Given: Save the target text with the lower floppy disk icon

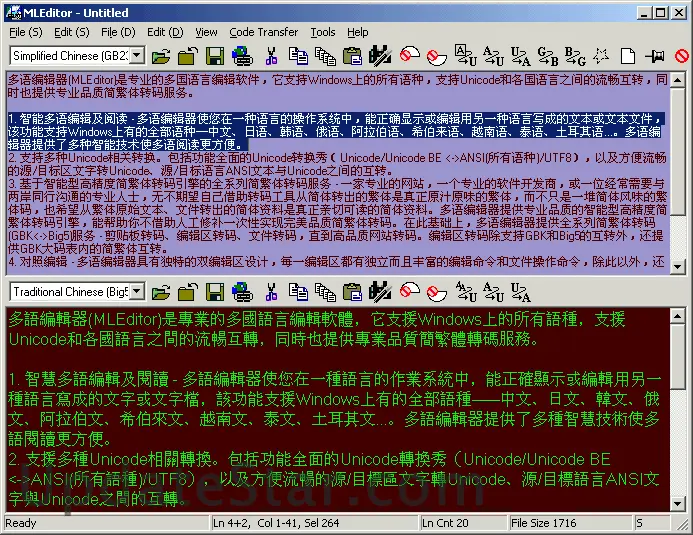Looking at the screenshot, I should point(215,292).
